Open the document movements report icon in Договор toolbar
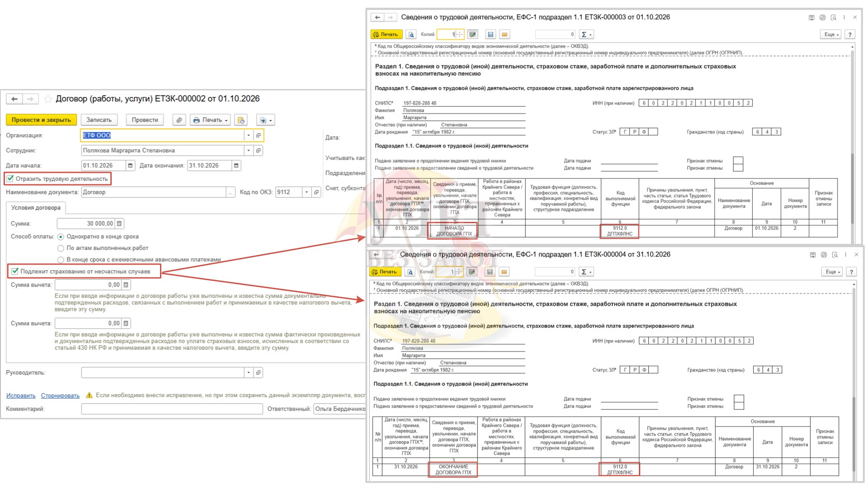868x488 pixels. coord(241,120)
